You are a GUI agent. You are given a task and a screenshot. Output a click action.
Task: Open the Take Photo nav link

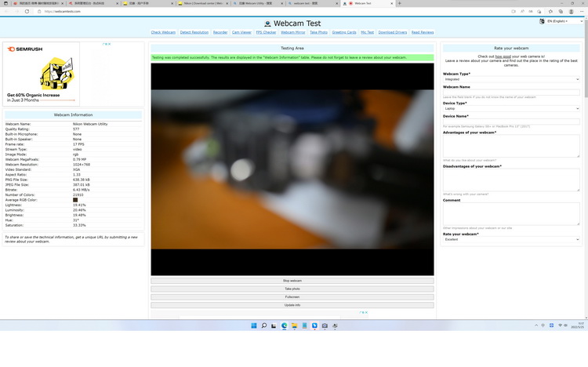[x=318, y=32]
